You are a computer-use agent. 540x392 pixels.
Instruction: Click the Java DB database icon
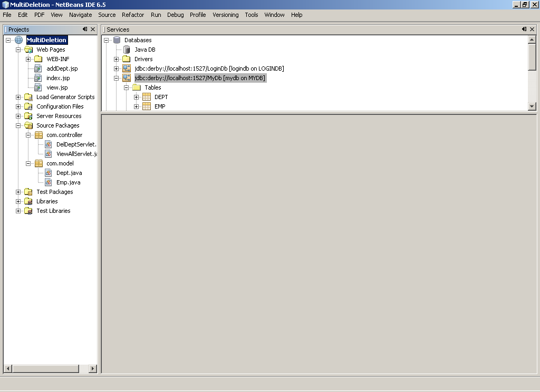coord(126,49)
